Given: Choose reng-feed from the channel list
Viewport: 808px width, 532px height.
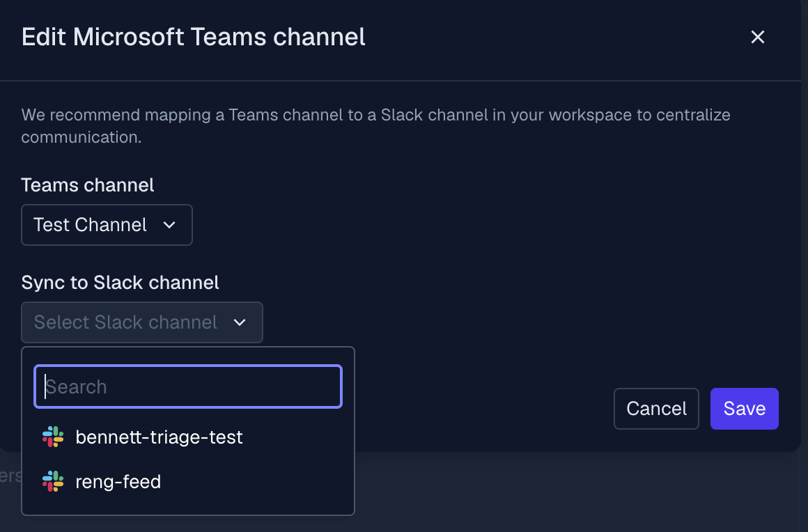Looking at the screenshot, I should tap(118, 481).
